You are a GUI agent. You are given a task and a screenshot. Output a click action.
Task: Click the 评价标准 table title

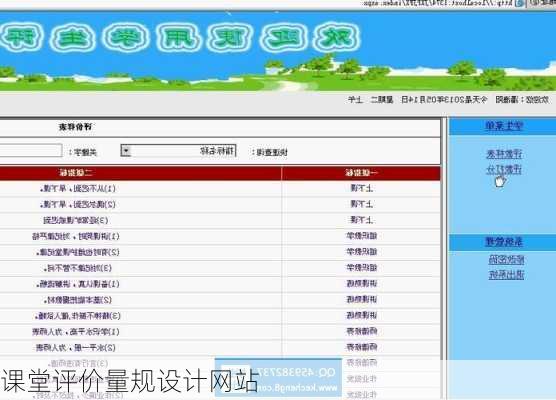76,127
